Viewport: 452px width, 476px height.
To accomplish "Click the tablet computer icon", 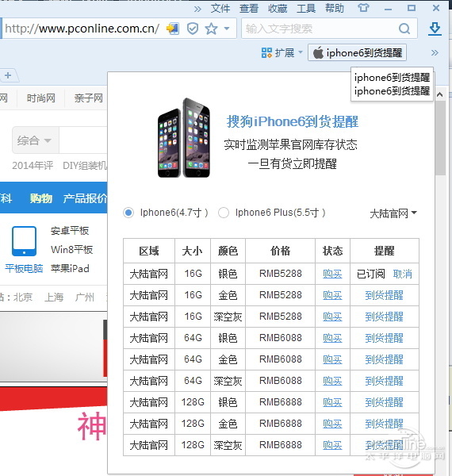I will [x=24, y=241].
